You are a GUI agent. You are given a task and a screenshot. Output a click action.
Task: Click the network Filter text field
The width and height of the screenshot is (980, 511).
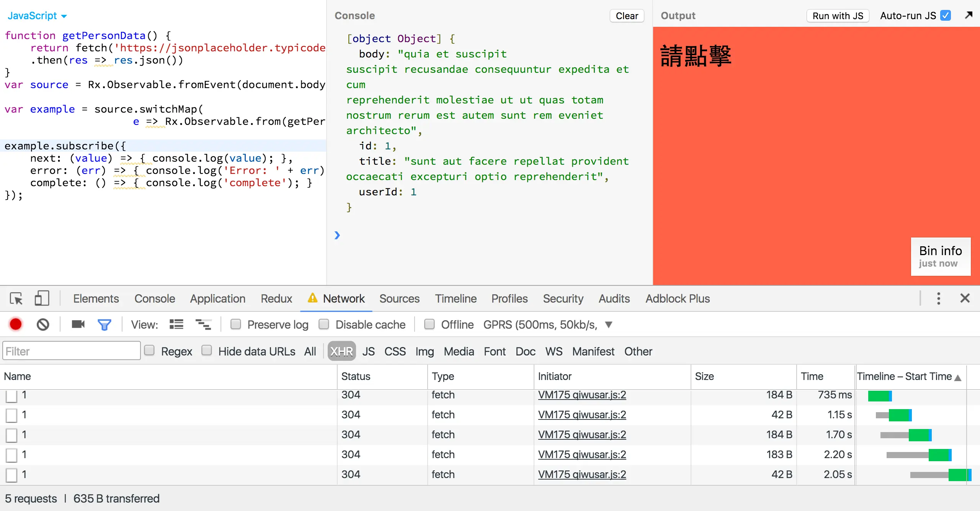pos(72,351)
